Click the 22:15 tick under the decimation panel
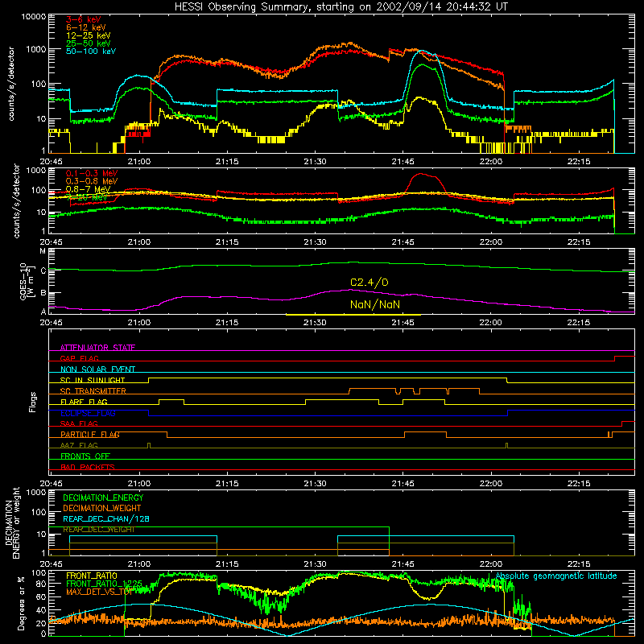This screenshot has width=644, height=644. [579, 564]
